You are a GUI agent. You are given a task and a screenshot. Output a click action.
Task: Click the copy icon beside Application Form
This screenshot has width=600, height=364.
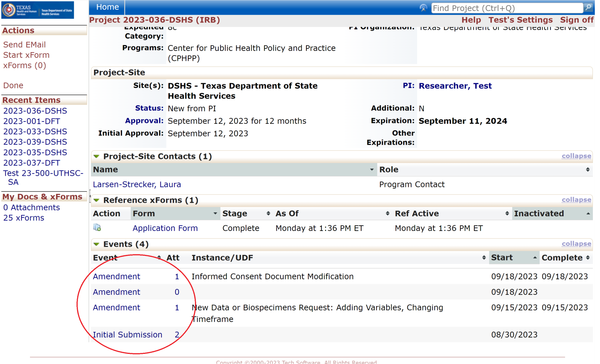[x=97, y=228]
